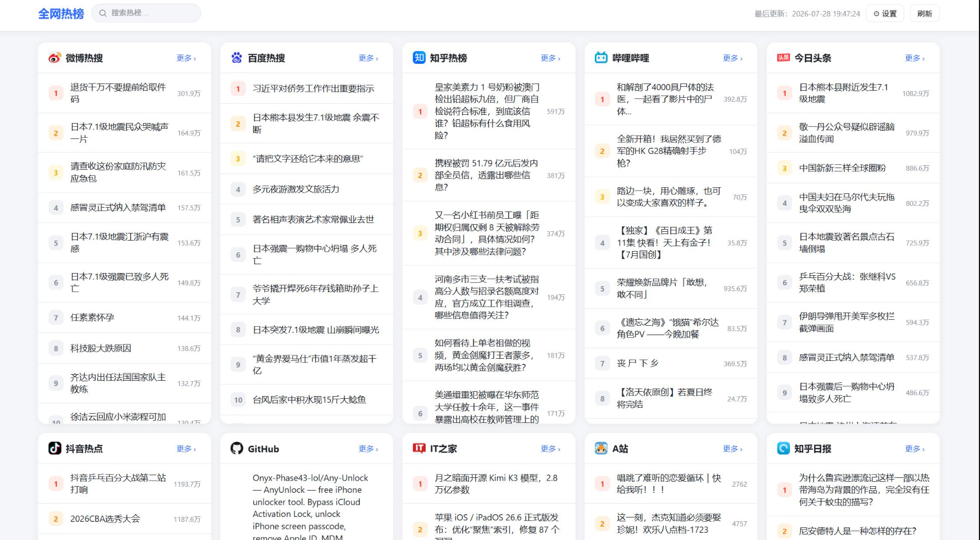Open Onyx-Phase43-lol/Any-Unlock repository
The image size is (980, 540).
[x=307, y=502]
